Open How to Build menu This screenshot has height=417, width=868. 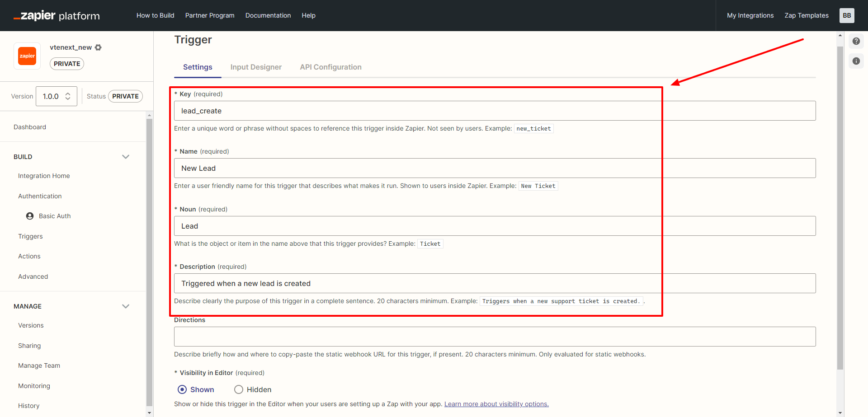click(156, 15)
